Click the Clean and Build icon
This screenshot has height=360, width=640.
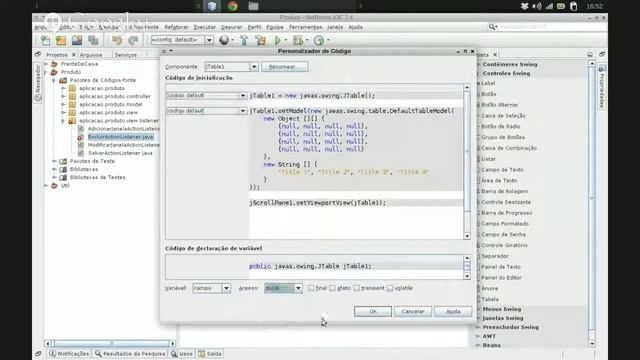point(260,40)
